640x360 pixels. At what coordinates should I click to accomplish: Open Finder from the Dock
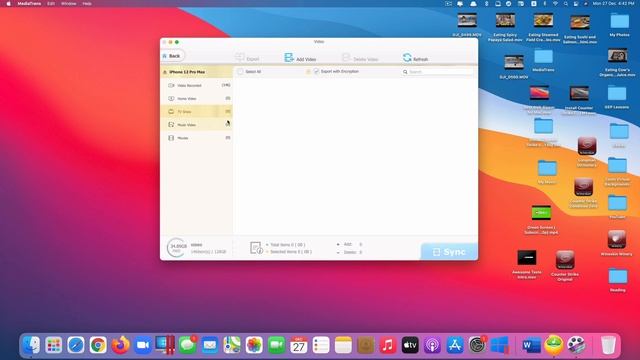(x=32, y=345)
